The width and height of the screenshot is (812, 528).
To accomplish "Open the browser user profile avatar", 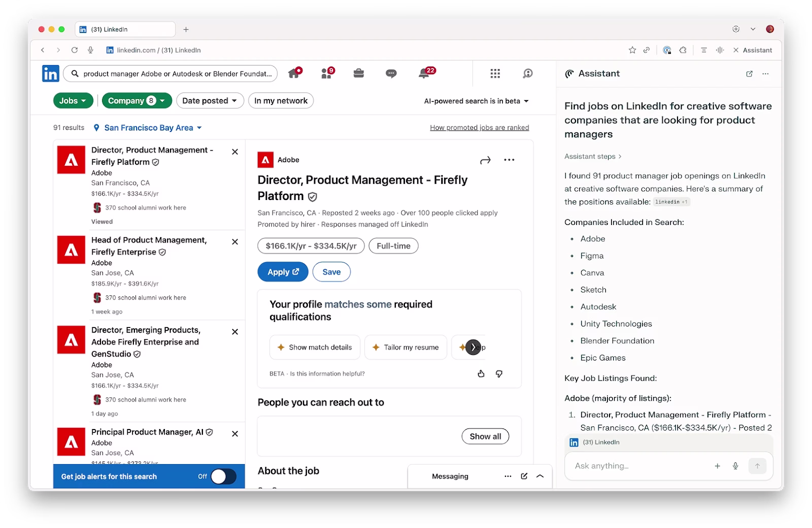I will 770,29.
